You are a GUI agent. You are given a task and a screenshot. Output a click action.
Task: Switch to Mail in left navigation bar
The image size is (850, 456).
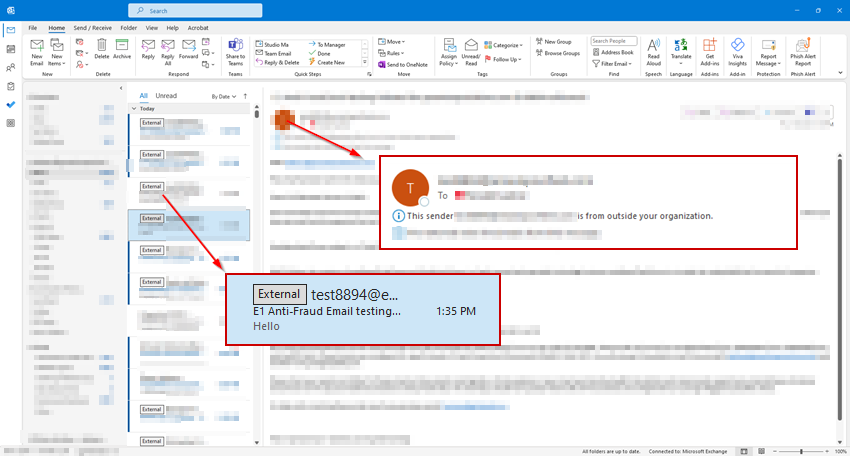pyautogui.click(x=11, y=30)
